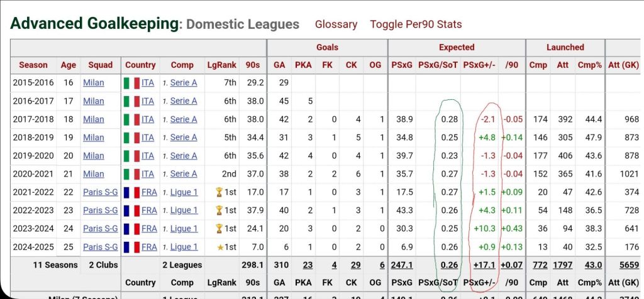The image size is (644, 299).
Task: Toggle Per90 Stats for the goalkeeping table
Action: click(x=416, y=24)
